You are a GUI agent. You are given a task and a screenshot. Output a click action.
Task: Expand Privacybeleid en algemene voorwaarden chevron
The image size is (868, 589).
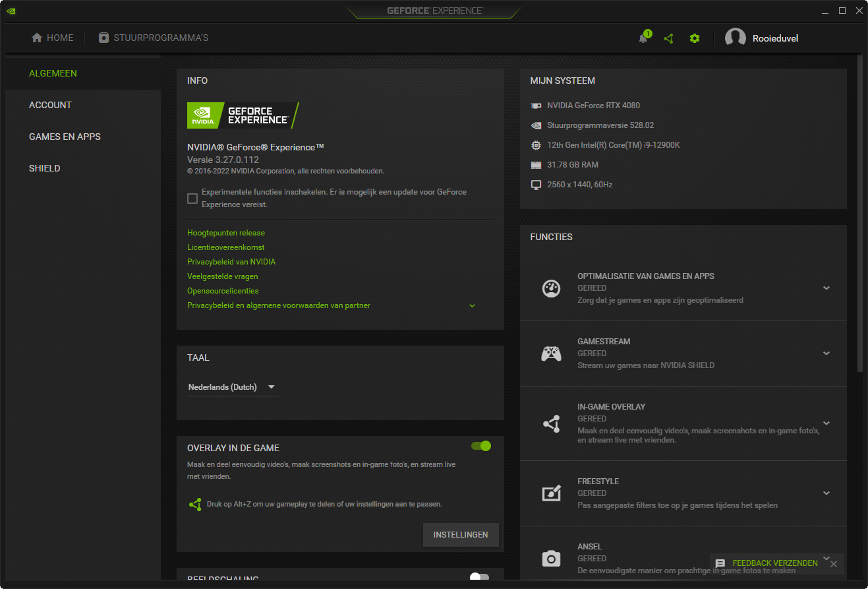pos(472,305)
